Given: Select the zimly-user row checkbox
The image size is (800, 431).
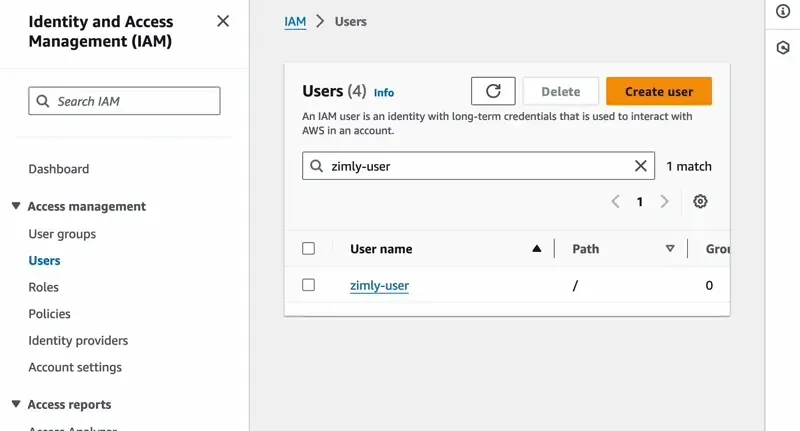Looking at the screenshot, I should (x=308, y=285).
